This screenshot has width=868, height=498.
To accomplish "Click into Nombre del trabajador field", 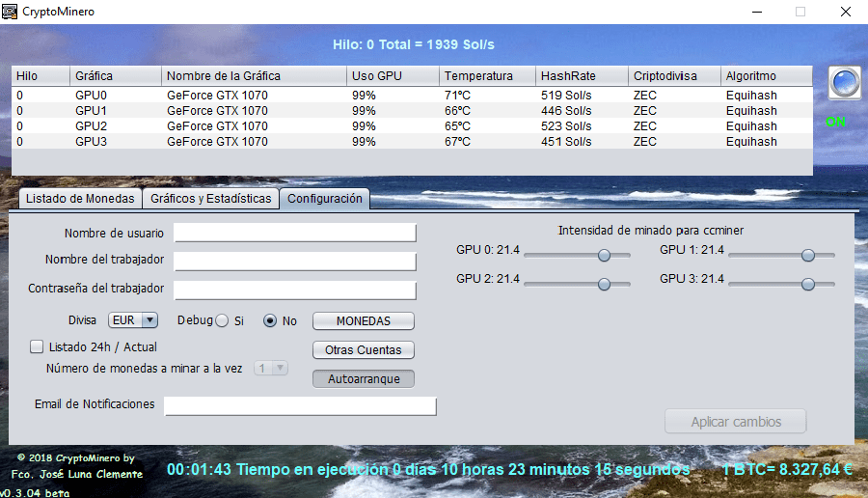I will click(x=295, y=262).
